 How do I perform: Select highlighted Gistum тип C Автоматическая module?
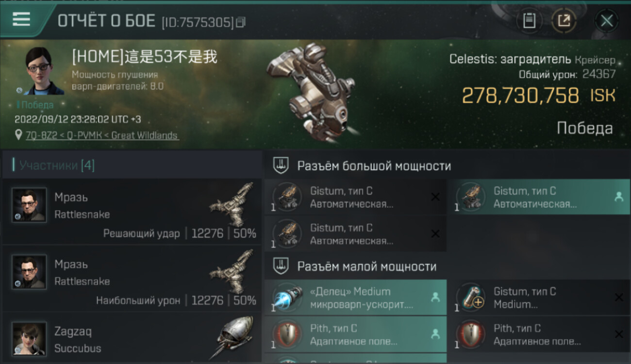[x=538, y=197]
